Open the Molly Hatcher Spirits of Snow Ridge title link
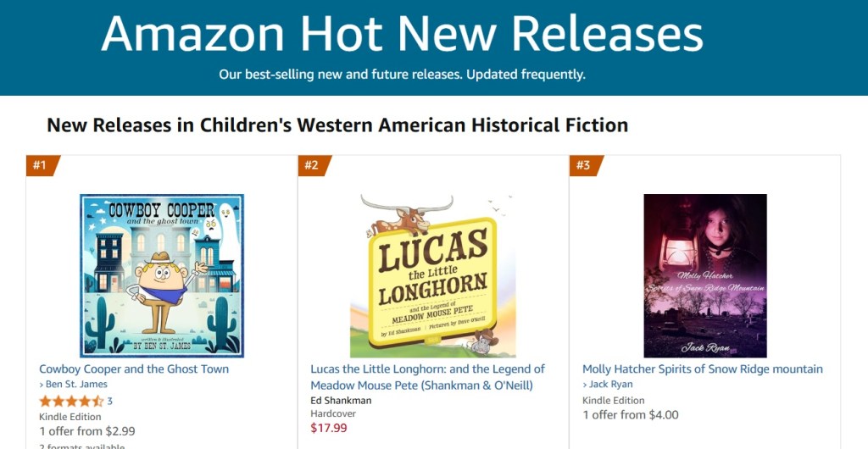The width and height of the screenshot is (868, 449). tap(702, 369)
